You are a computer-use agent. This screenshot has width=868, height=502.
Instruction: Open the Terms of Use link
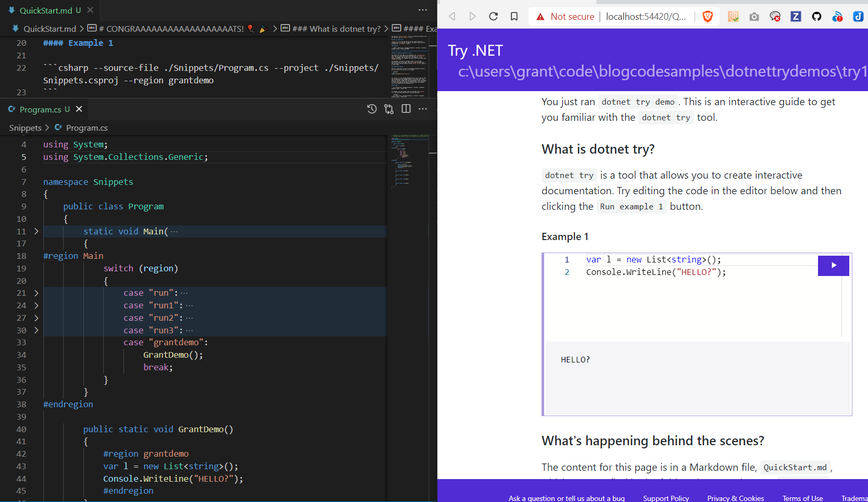803,498
